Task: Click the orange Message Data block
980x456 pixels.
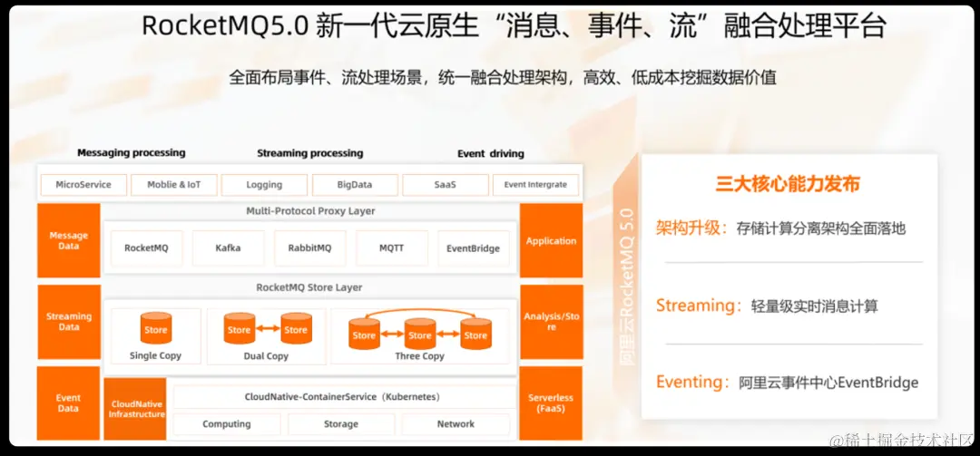Action: point(69,240)
